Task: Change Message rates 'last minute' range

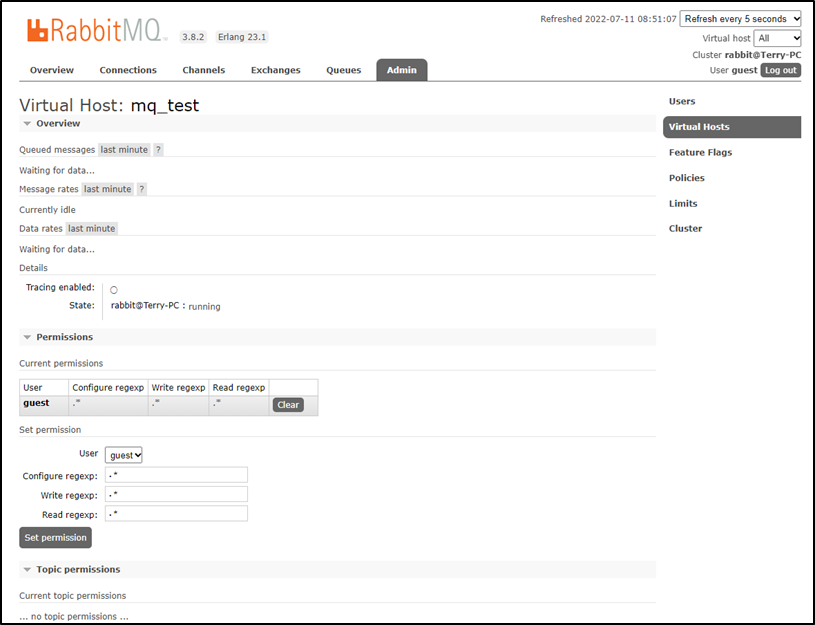Action: click(108, 189)
